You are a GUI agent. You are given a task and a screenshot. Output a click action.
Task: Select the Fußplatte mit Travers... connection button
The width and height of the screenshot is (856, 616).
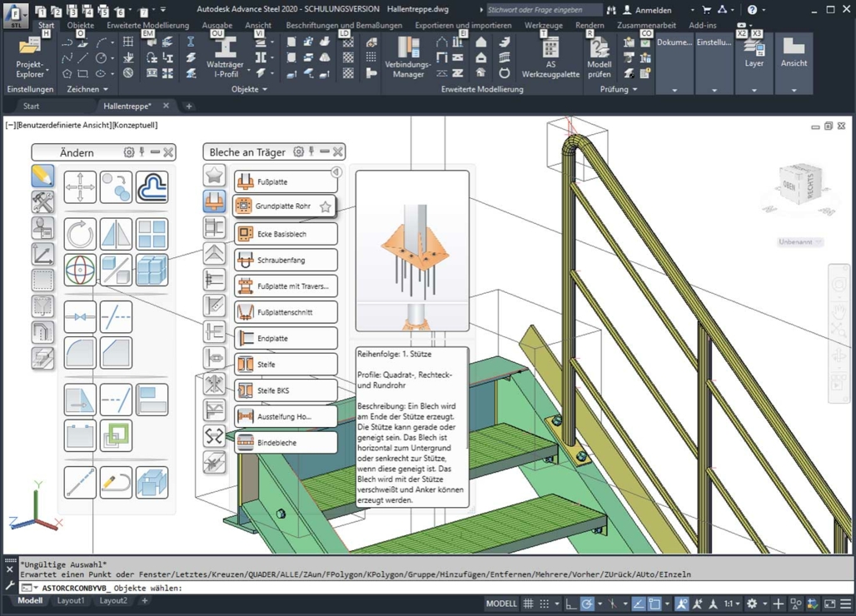click(x=286, y=286)
